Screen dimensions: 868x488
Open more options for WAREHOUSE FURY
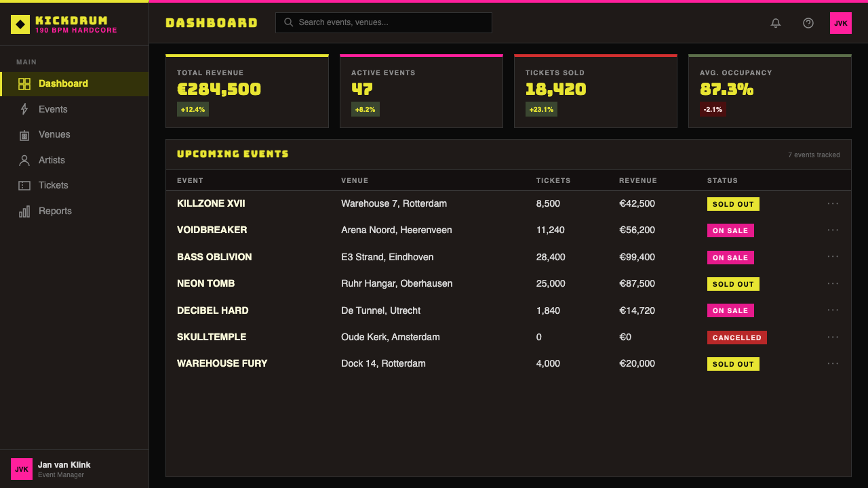833,363
